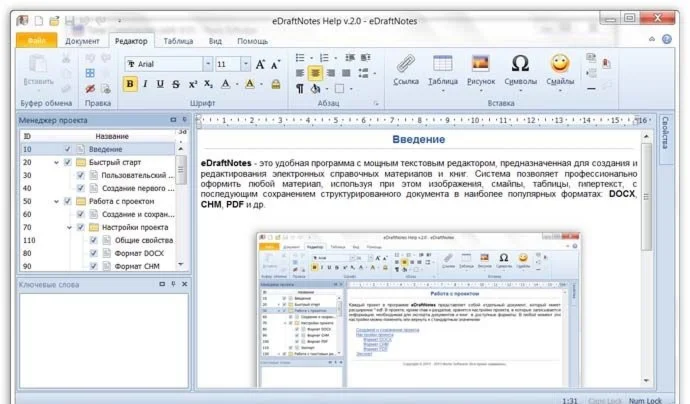Image resolution: width=690 pixels, height=404 pixels.
Task: Switch to the Документ ribbon tab
Action: pyautogui.click(x=82, y=41)
